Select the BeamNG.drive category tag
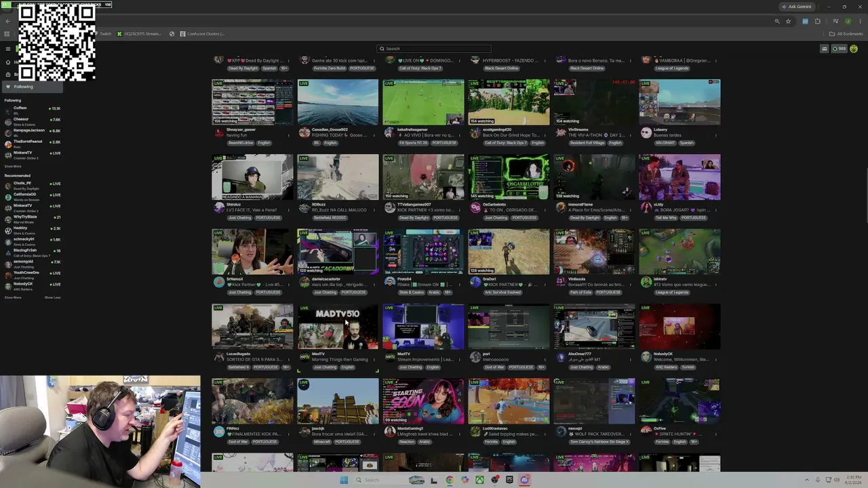Screen dimensions: 868x488 [241, 143]
